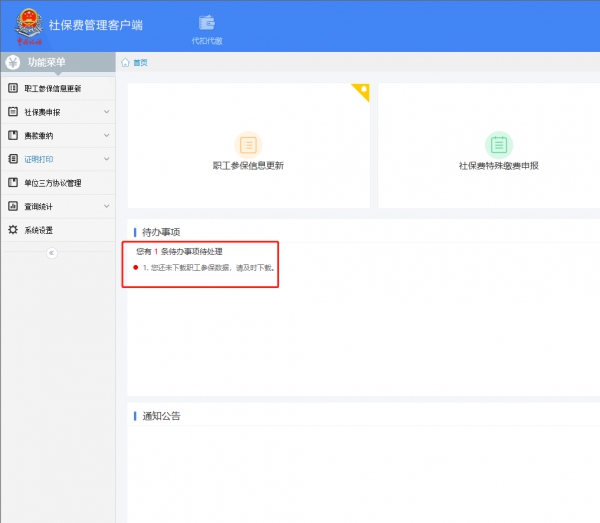The height and width of the screenshot is (523, 600).
Task: Go to 首页 breadcrumb link
Action: tap(140, 63)
